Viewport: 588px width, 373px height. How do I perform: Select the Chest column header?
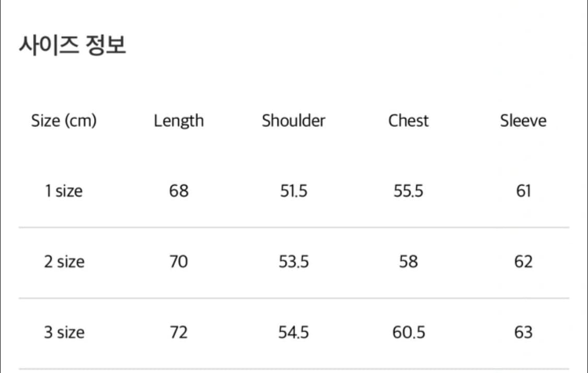(x=408, y=121)
